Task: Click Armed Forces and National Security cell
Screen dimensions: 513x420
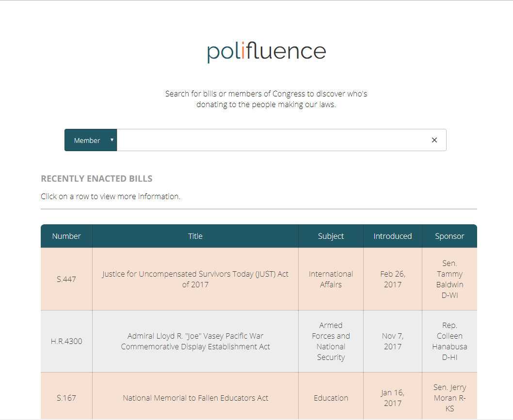Action: tap(331, 341)
